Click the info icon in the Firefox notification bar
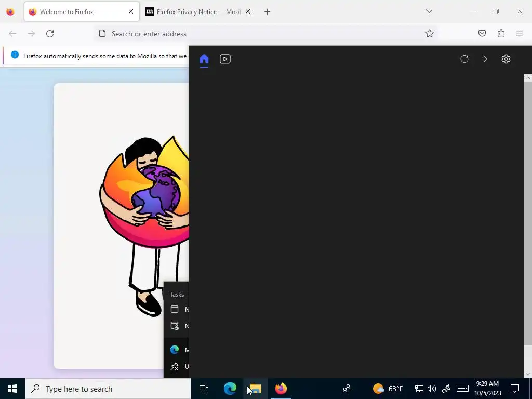This screenshot has height=399, width=532. point(15,55)
